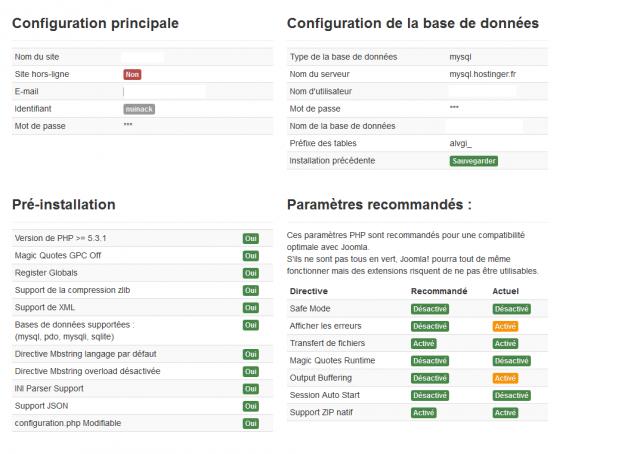Click the mysql.hostinger.fr server name
This screenshot has width=640, height=454.
[482, 74]
